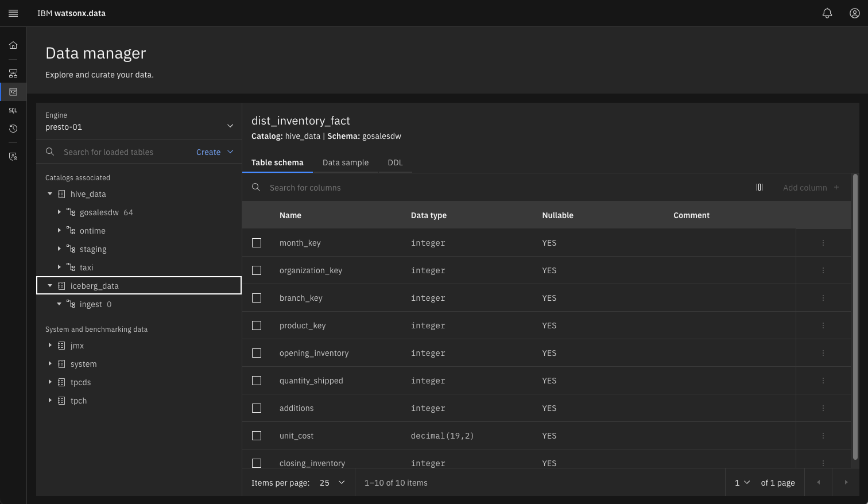Expand the ontime schema

(59, 231)
